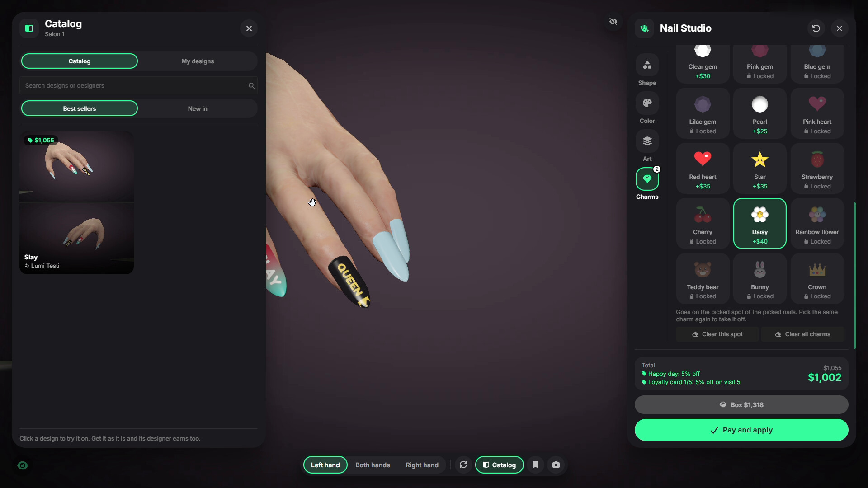Click the rotate/refresh hand icon
Viewport: 868px width, 488px height.
pos(463,465)
